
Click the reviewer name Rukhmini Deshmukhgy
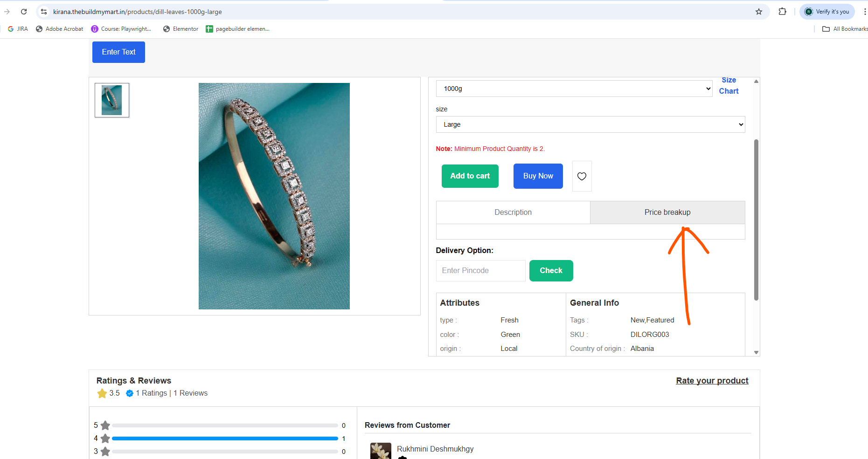point(435,449)
